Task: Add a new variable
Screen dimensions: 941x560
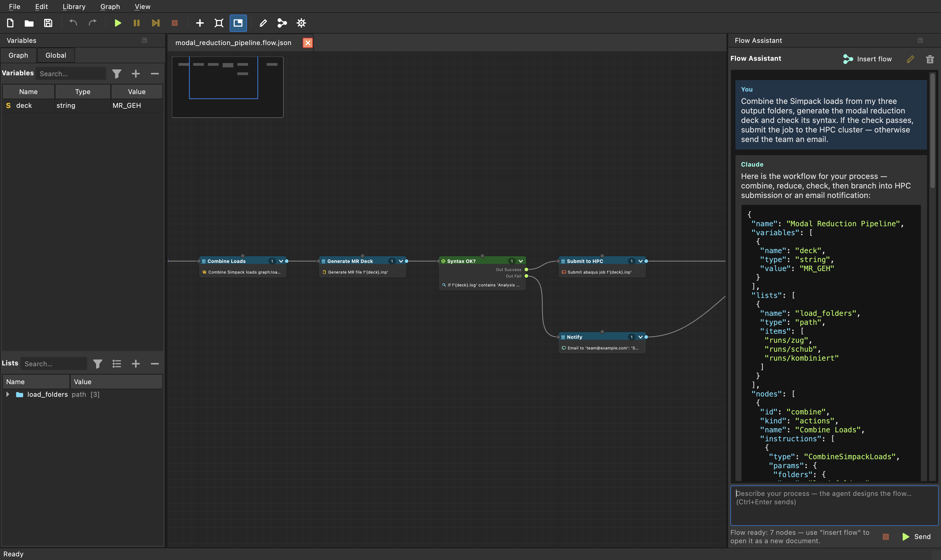Action: (136, 74)
